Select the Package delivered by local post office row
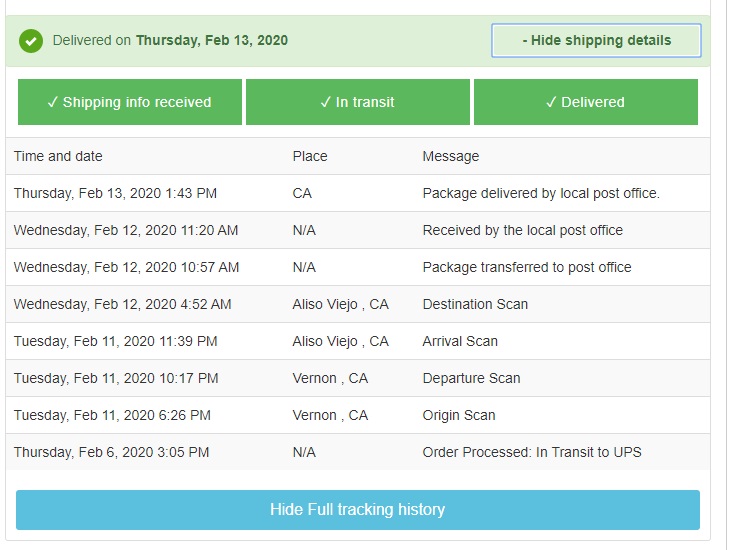 pyautogui.click(x=358, y=193)
